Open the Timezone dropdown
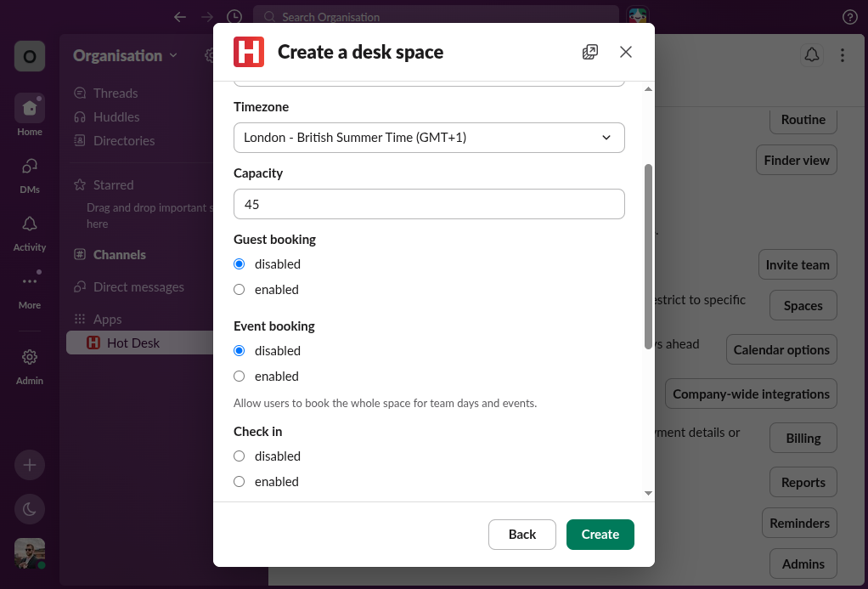 429,138
